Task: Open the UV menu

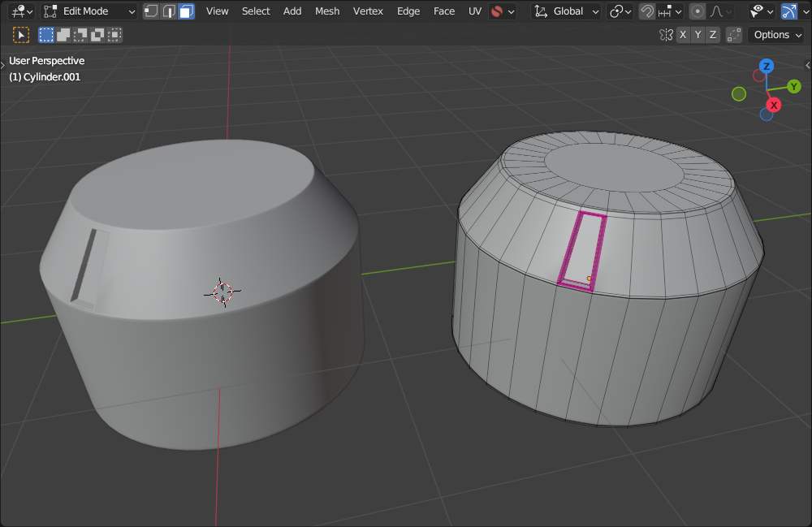Action: 475,11
